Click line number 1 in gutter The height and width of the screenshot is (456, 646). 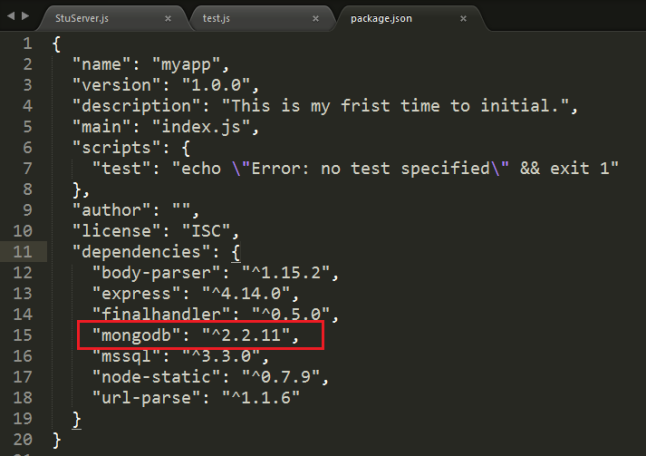[x=28, y=43]
